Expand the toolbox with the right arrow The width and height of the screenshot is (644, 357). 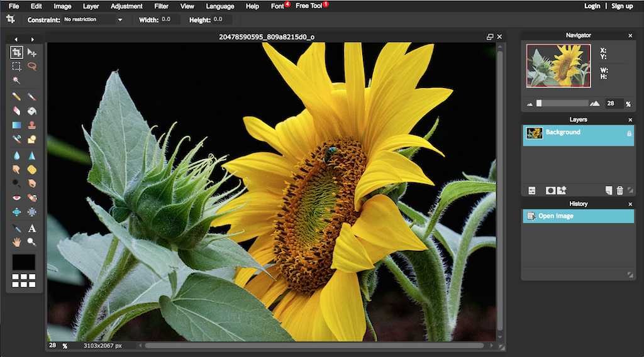click(32, 40)
